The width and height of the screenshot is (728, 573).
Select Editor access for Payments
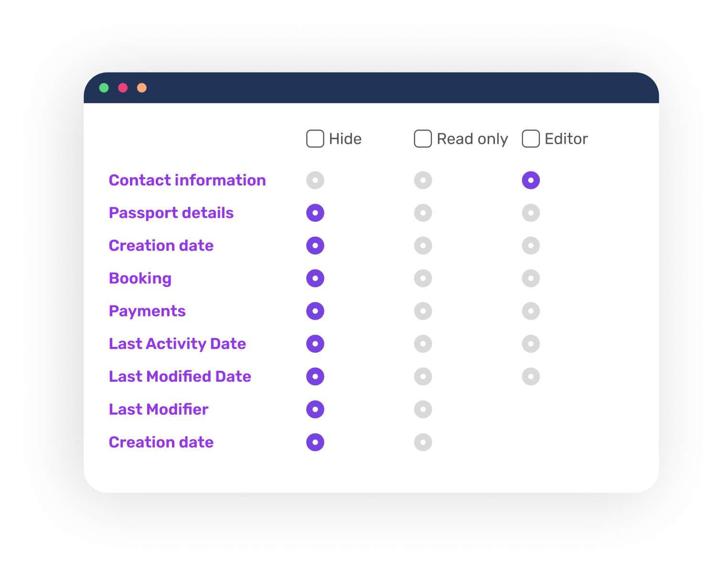[531, 311]
